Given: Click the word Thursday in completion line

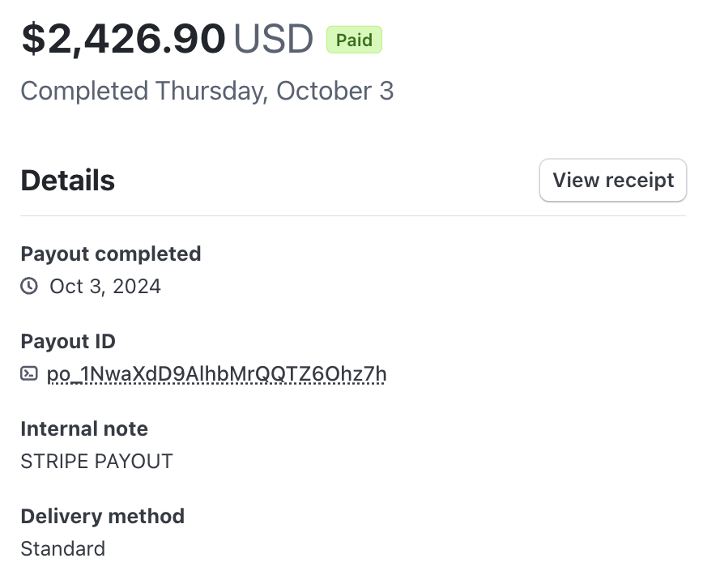Looking at the screenshot, I should pyautogui.click(x=210, y=91).
